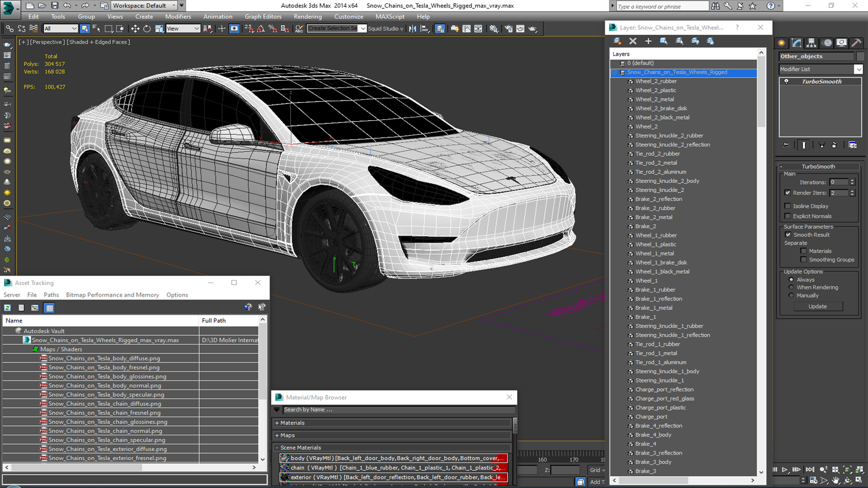Open Paths menu in Asset Tracking
This screenshot has height=488, width=868.
(x=51, y=295)
